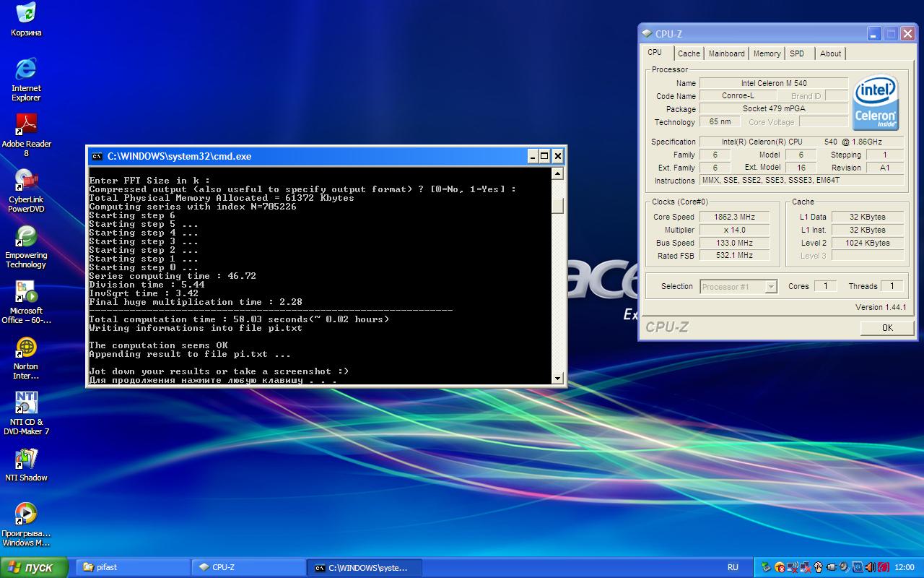Image resolution: width=924 pixels, height=578 pixels.
Task: Click the cmd window vertical scrollbar thumb
Action: pos(557,206)
